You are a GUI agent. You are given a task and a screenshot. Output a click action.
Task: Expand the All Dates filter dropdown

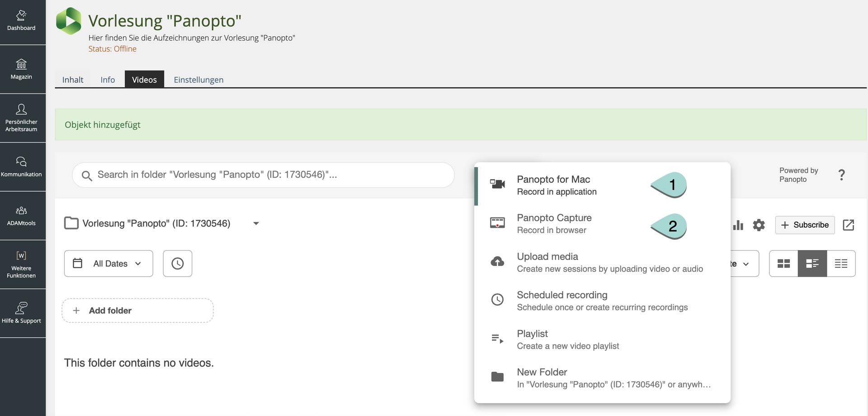[x=108, y=264]
